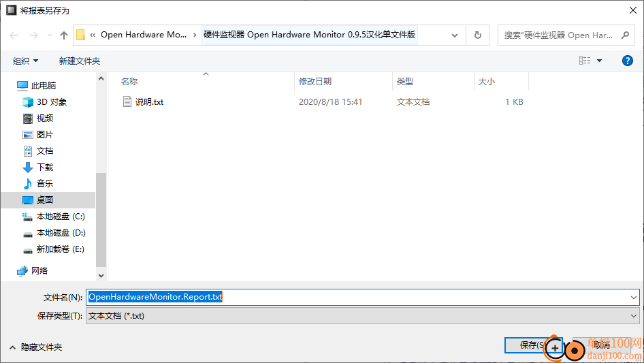644x363 pixels.
Task: Open the 保存类型 combo box
Action: (x=362, y=316)
